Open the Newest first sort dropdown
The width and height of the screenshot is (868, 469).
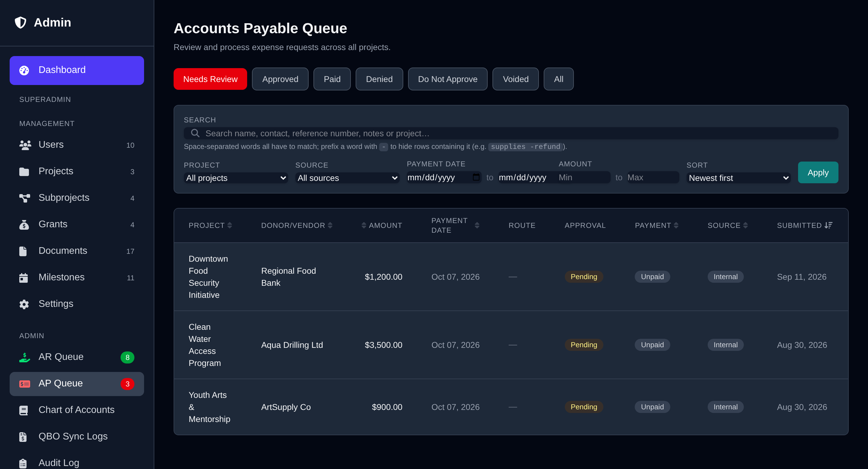pos(739,178)
